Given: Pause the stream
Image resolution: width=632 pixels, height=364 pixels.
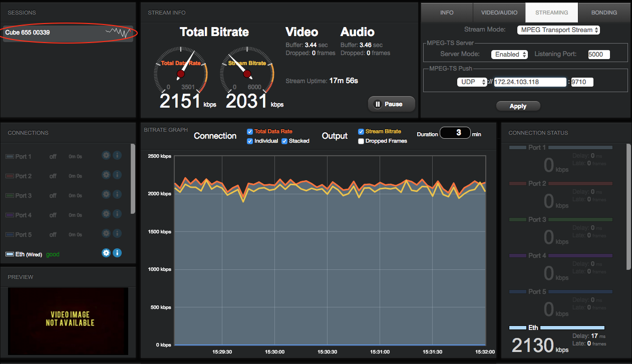Looking at the screenshot, I should (x=392, y=104).
